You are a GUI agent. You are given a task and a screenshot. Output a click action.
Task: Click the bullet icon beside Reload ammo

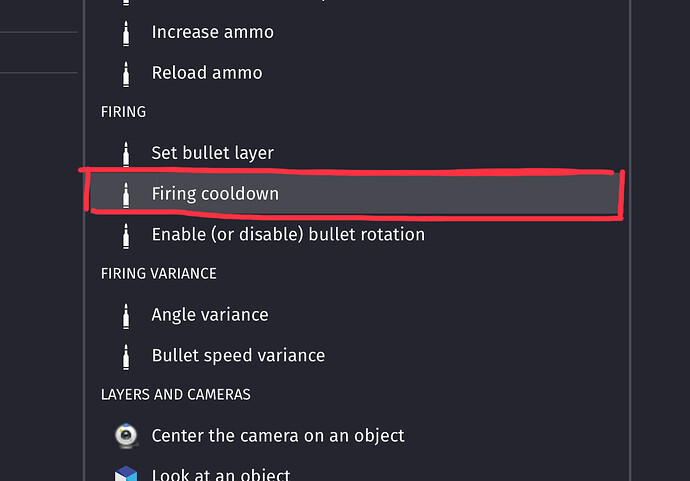(x=126, y=73)
